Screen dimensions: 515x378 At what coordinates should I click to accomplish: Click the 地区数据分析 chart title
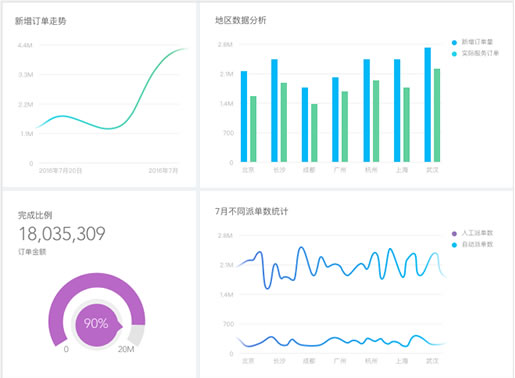[241, 20]
